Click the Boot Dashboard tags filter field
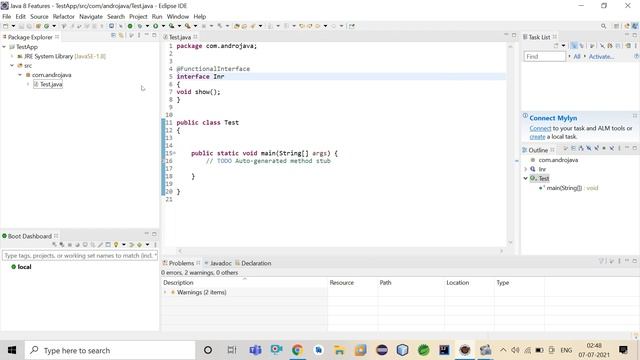The image size is (640, 360). 80,256
